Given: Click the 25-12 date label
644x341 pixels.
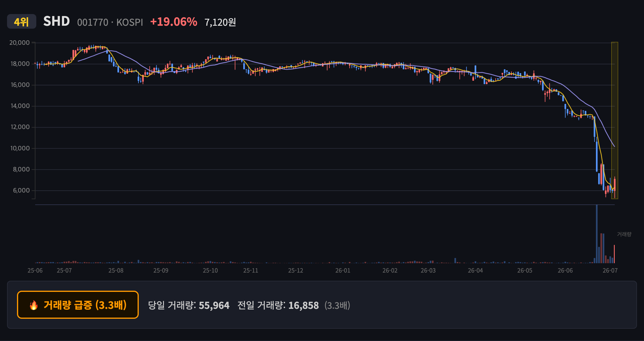Looking at the screenshot, I should coord(296,271).
